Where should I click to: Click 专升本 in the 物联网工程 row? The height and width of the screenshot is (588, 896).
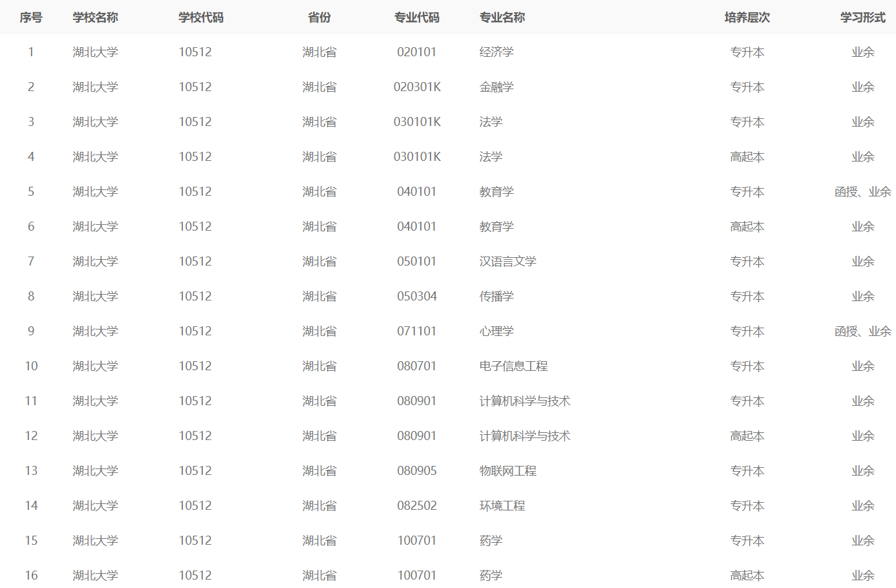(747, 471)
